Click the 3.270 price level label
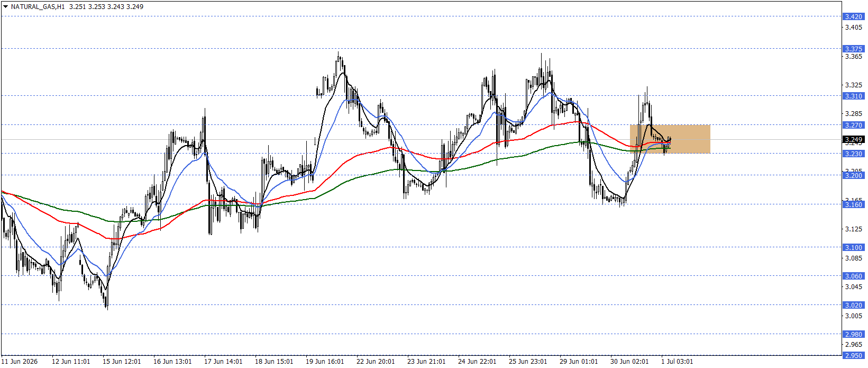This screenshot has width=868, height=368. click(x=853, y=125)
